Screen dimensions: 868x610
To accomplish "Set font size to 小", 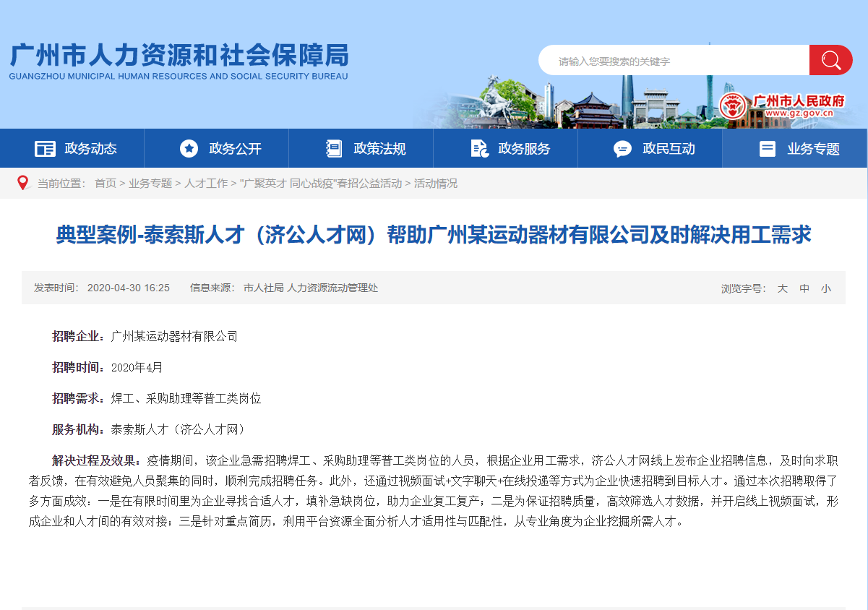I will 826,288.
